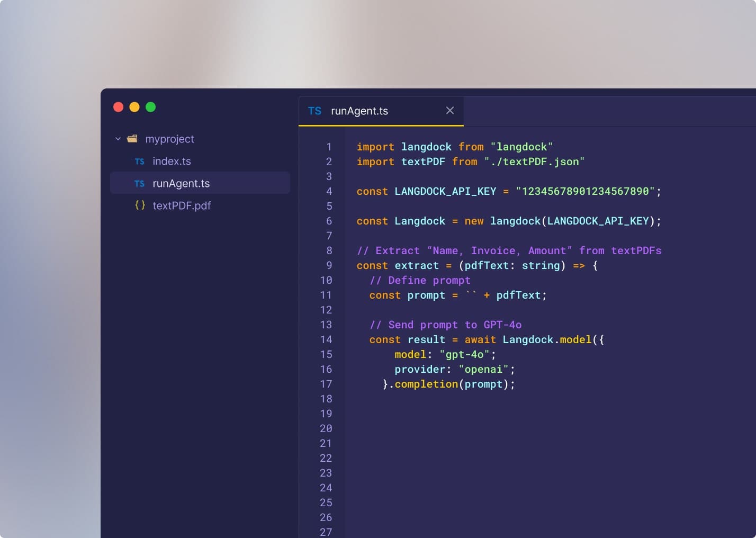Close the runAgent.ts tab
This screenshot has height=538, width=756.
point(450,111)
